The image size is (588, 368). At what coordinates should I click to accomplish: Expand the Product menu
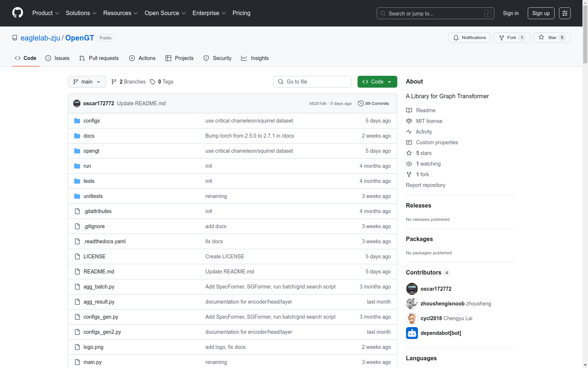[46, 13]
